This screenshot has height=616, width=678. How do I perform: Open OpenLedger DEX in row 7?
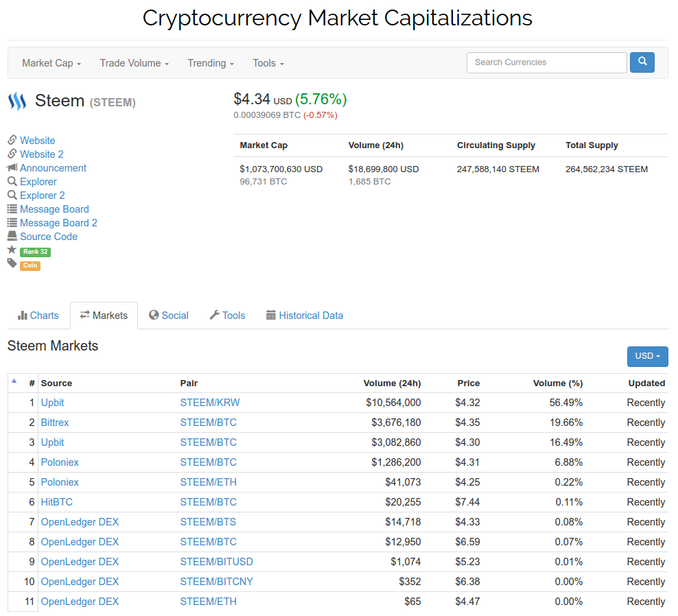(80, 522)
